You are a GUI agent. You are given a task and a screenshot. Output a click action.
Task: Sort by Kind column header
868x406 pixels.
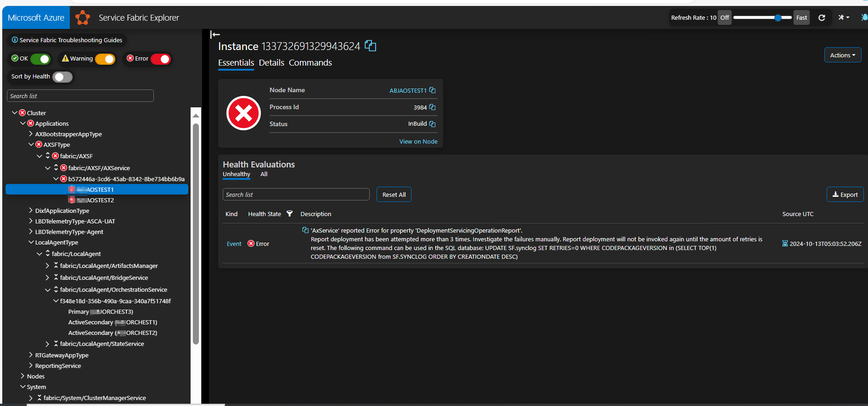[231, 214]
